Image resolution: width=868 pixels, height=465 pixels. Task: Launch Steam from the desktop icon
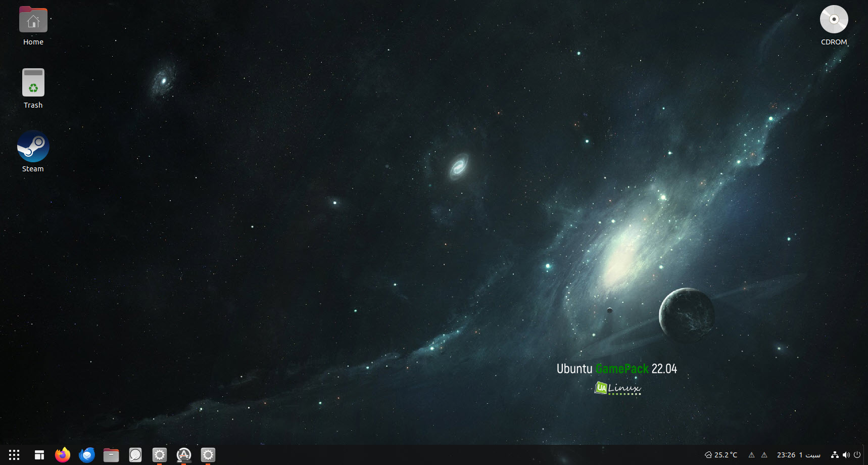click(33, 147)
